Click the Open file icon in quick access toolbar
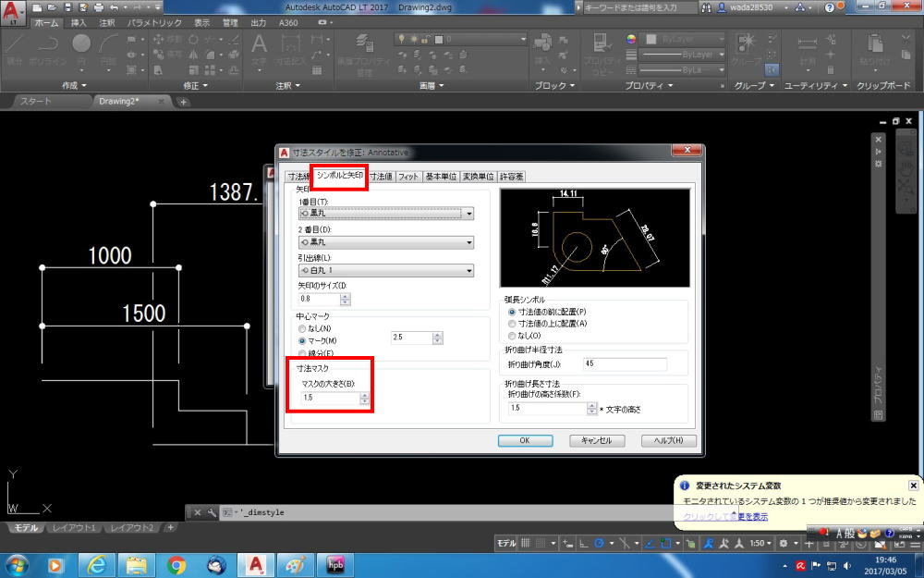The image size is (924, 578). 53,7
